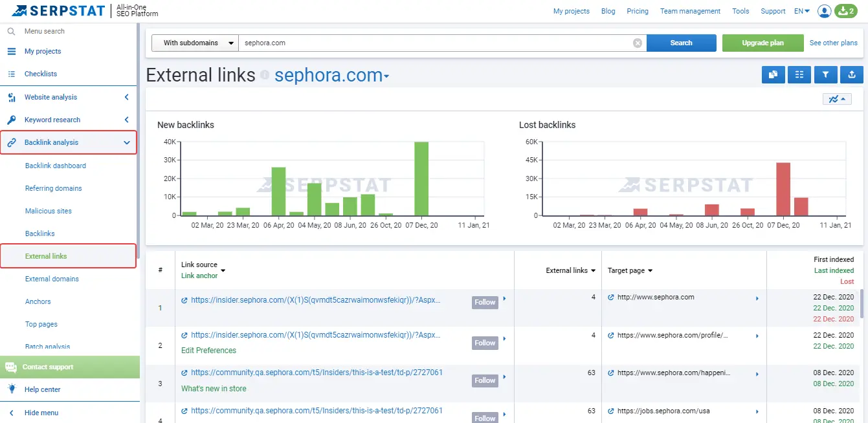868x423 pixels.
Task: Click the column list settings icon
Action: (x=799, y=74)
